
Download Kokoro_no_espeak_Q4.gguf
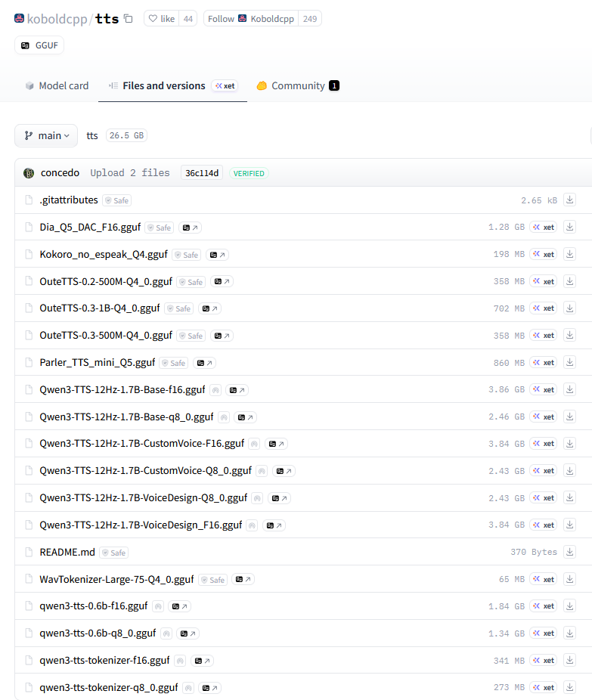[x=569, y=254]
